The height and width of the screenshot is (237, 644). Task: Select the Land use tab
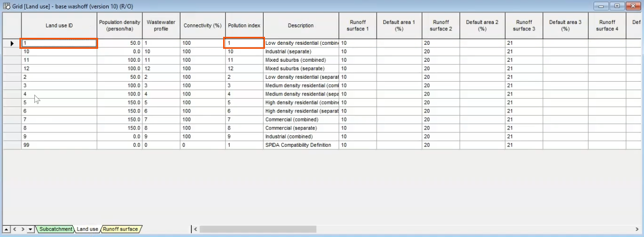coord(88,229)
